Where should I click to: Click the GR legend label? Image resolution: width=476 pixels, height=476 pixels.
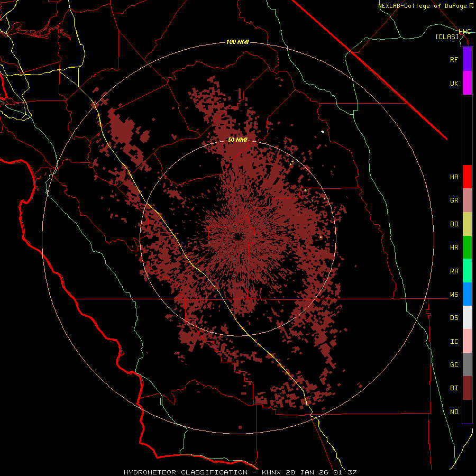[454, 200]
